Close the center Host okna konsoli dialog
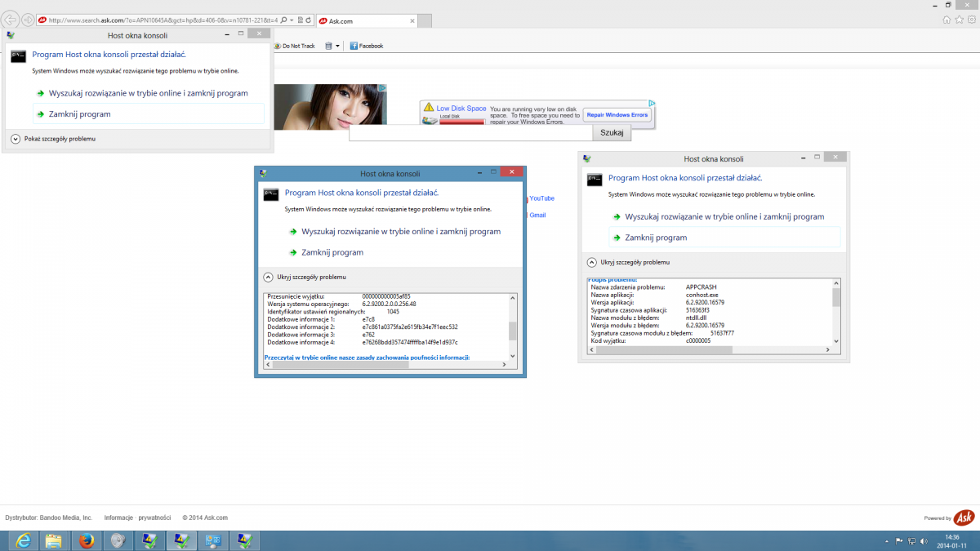 [x=510, y=171]
